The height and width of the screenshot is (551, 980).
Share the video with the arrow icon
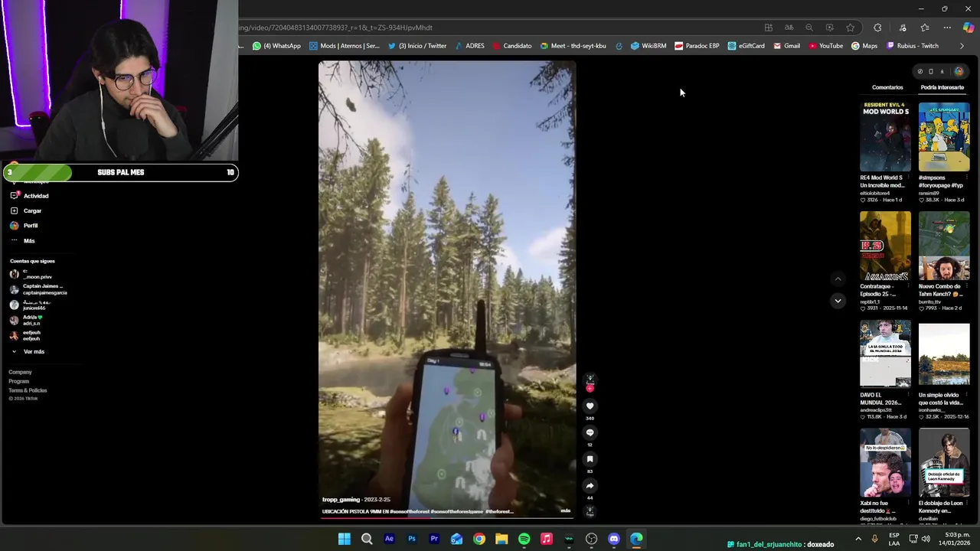(590, 485)
